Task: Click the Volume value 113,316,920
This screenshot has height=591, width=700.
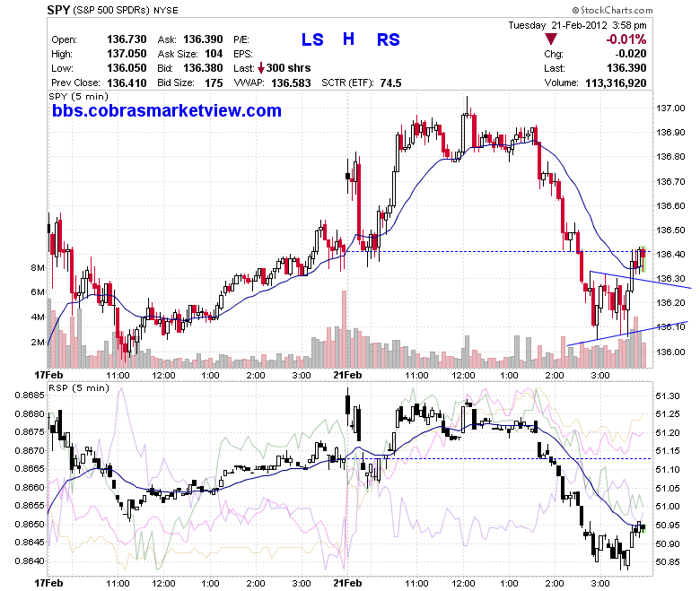Action: tap(616, 83)
